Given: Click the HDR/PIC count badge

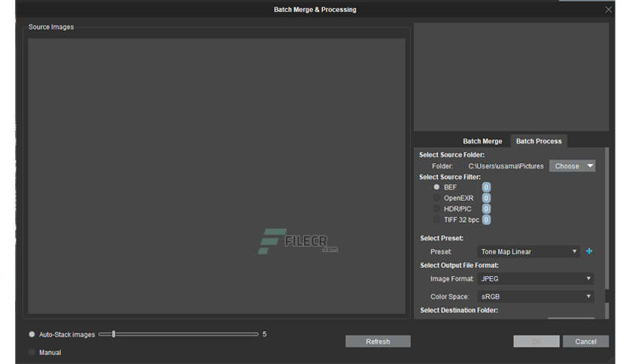Looking at the screenshot, I should pyautogui.click(x=486, y=209).
